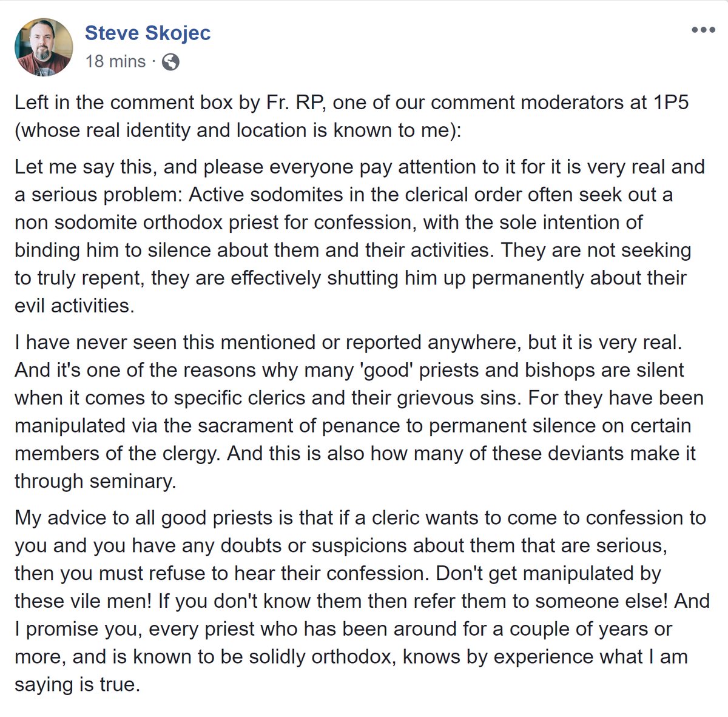Click the words "through seminary."

(x=95, y=480)
